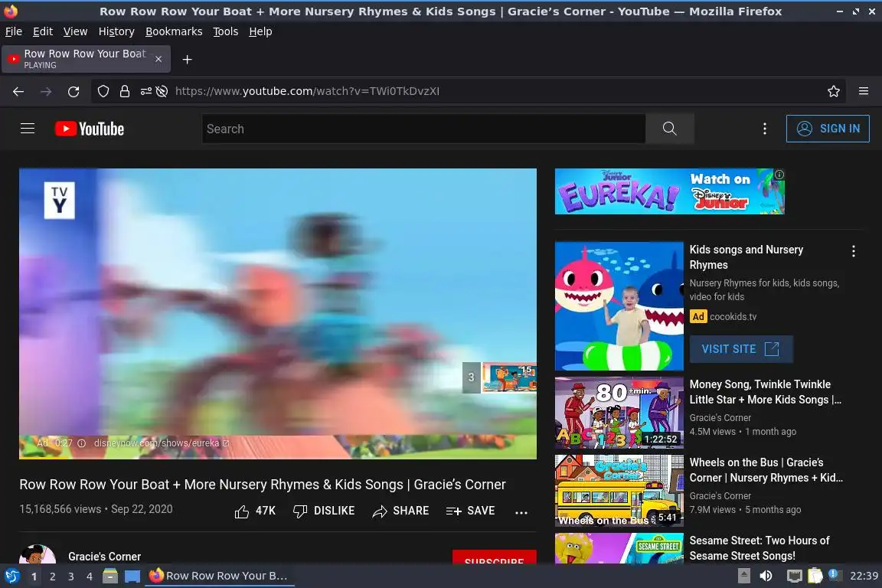This screenshot has width=882, height=588.
Task: Open the Edit menu
Action: click(43, 31)
